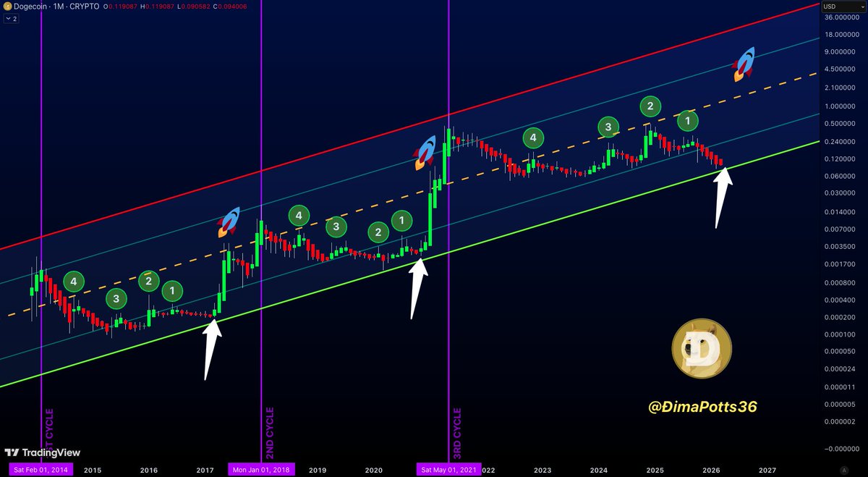Select the 2ND CYCLE vertical line label

click(x=269, y=432)
